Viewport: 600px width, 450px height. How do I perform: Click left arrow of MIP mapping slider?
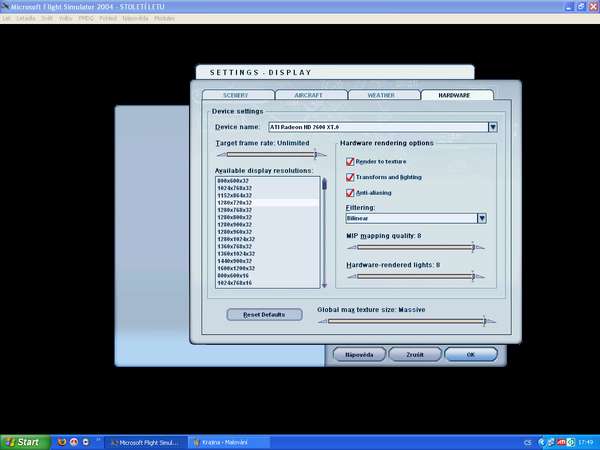352,248
